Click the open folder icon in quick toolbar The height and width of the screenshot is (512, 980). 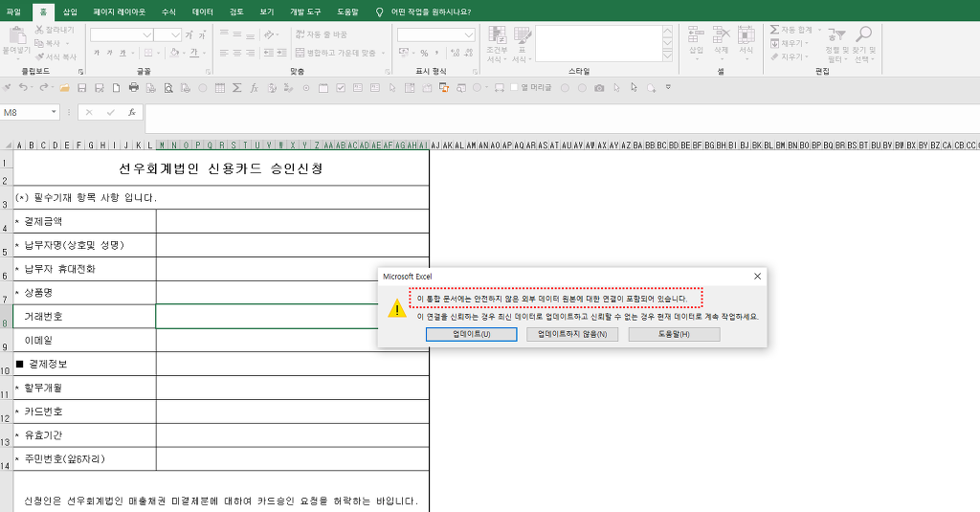coord(65,87)
